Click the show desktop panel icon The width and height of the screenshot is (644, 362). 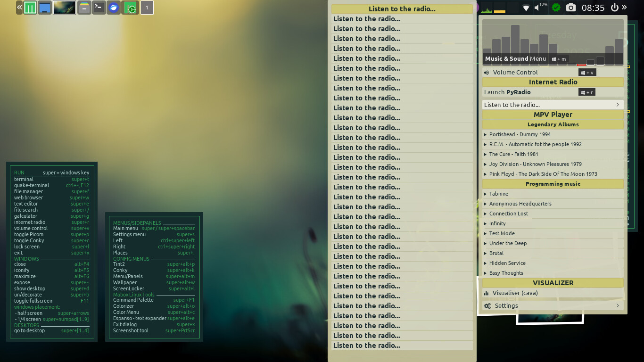pos(45,8)
